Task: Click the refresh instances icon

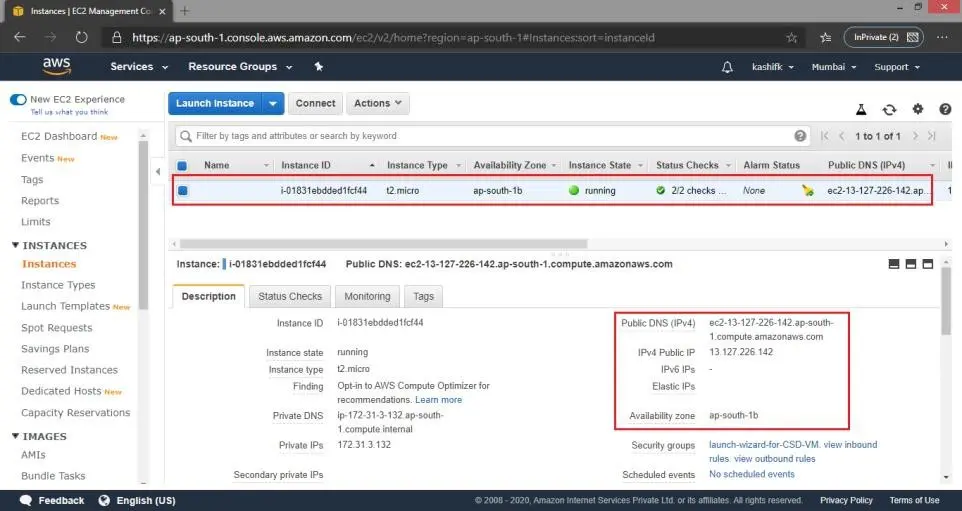Action: [x=889, y=110]
